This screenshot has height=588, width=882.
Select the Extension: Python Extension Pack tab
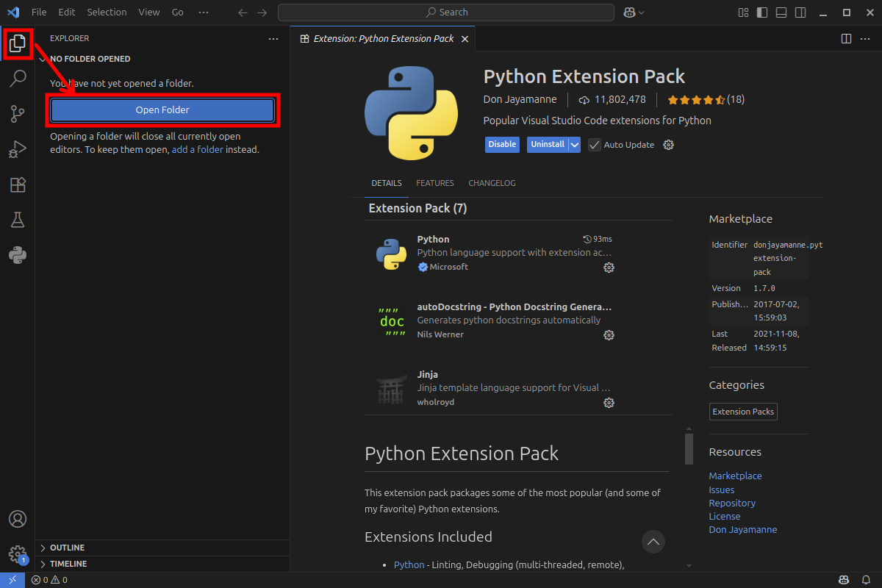(383, 38)
